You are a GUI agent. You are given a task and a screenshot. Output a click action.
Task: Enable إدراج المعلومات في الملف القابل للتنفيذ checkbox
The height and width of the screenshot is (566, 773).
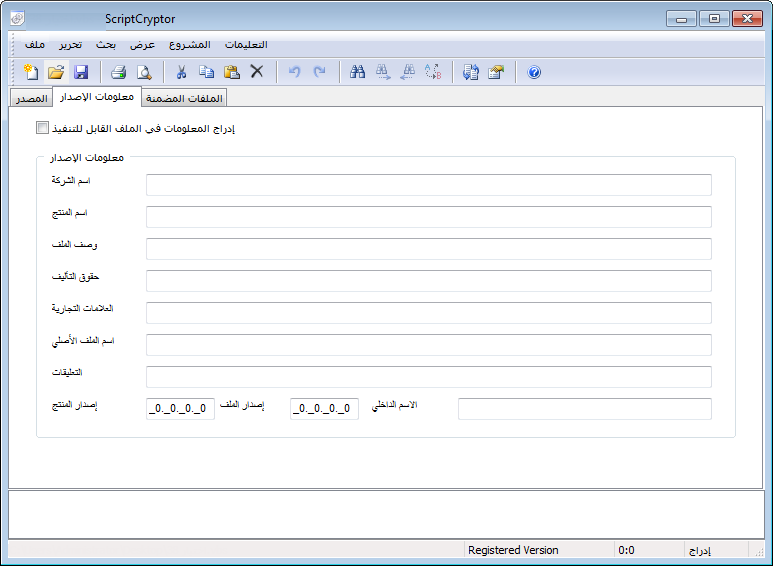click(x=42, y=128)
